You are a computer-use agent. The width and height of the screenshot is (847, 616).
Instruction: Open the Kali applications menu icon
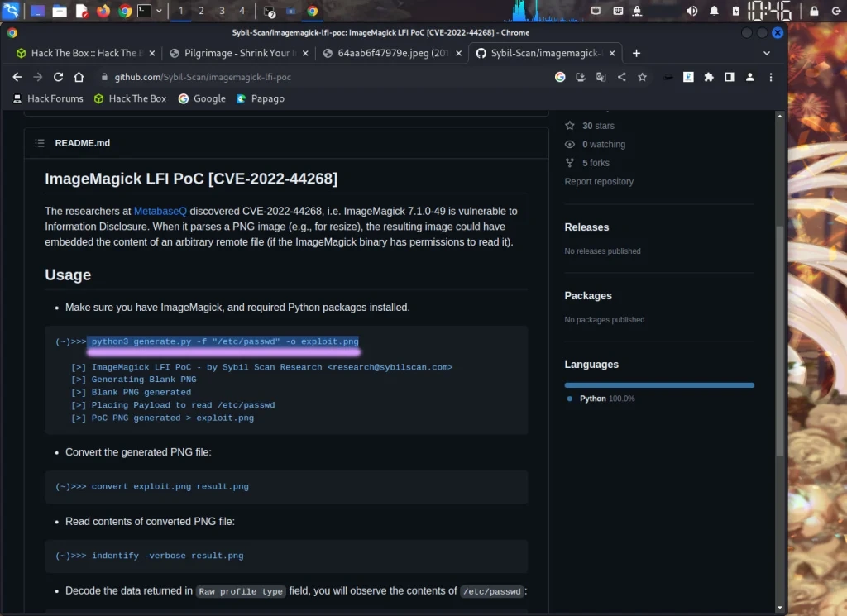point(11,10)
